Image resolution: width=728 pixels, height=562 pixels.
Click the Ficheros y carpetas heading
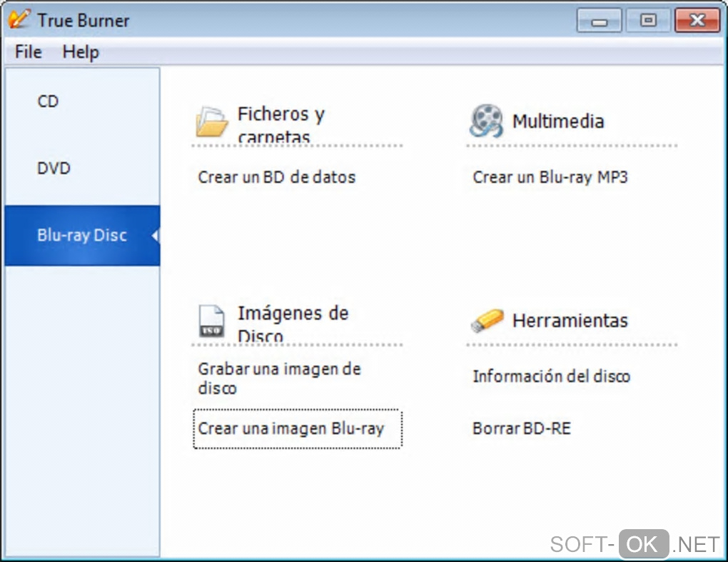pos(281,124)
